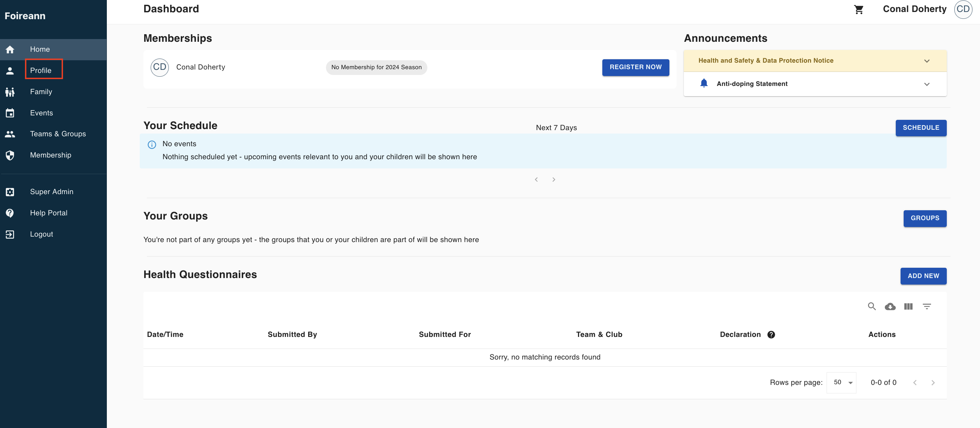The height and width of the screenshot is (428, 980).
Task: Click previous page arrow in table pagination
Action: click(x=915, y=383)
